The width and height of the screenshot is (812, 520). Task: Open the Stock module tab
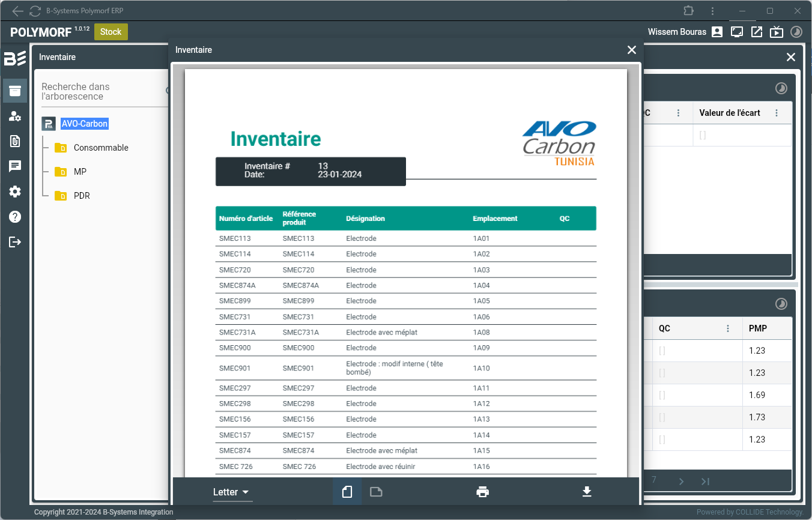[x=111, y=32]
